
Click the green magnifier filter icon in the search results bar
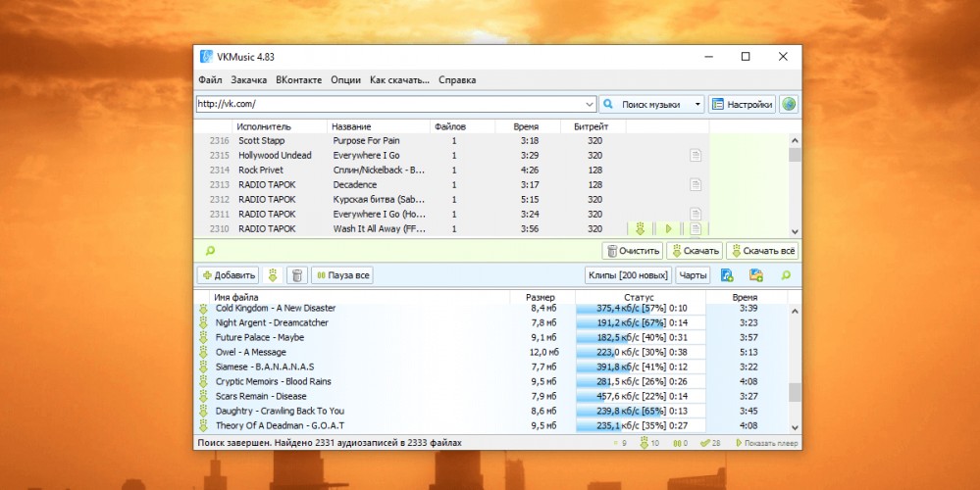(210, 251)
